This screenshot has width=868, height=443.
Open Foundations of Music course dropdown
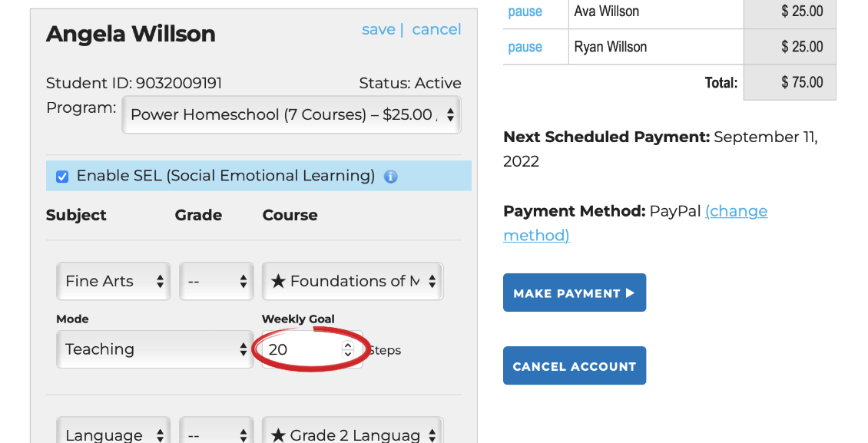(352, 282)
